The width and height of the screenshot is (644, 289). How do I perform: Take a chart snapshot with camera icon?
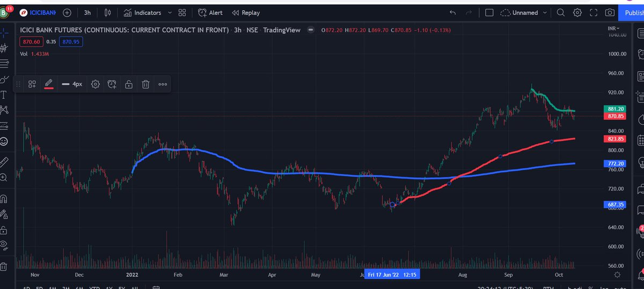(x=610, y=12)
